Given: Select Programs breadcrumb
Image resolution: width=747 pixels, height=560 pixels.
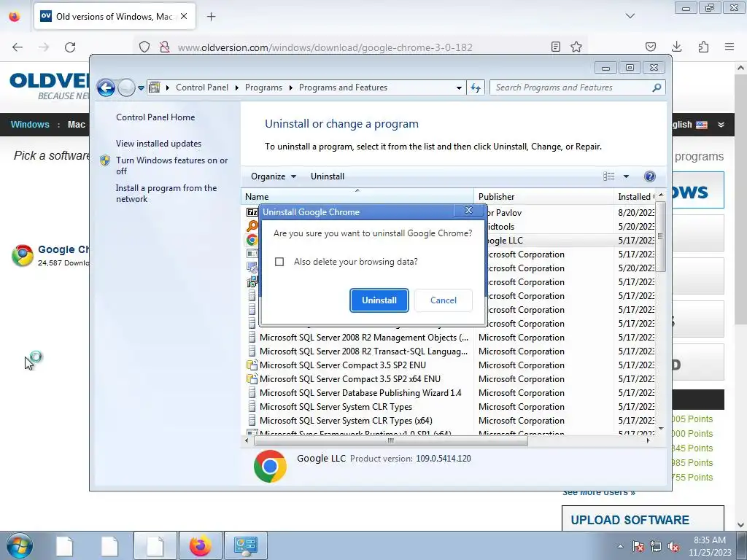Looking at the screenshot, I should click(x=263, y=87).
